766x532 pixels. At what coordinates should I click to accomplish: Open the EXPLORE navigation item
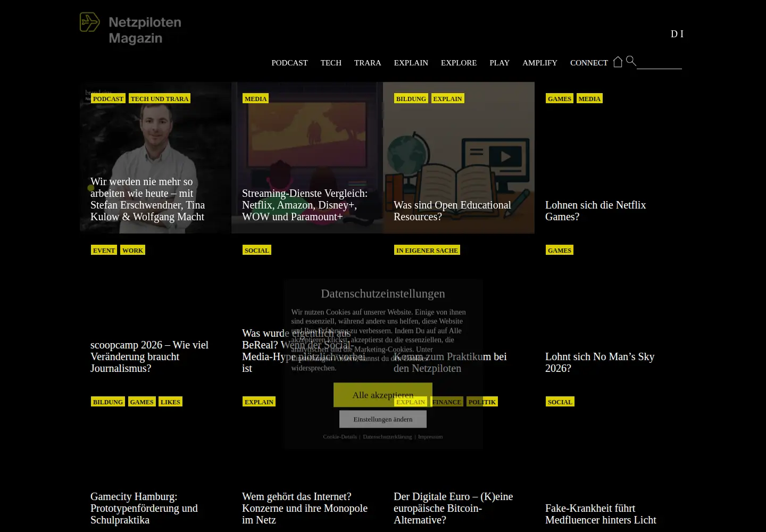(459, 63)
